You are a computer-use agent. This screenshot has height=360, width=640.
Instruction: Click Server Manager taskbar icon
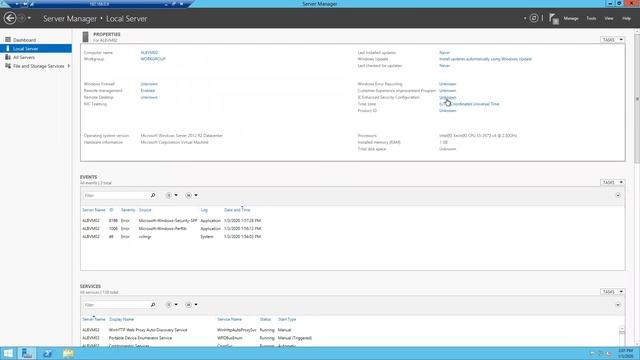(27, 353)
